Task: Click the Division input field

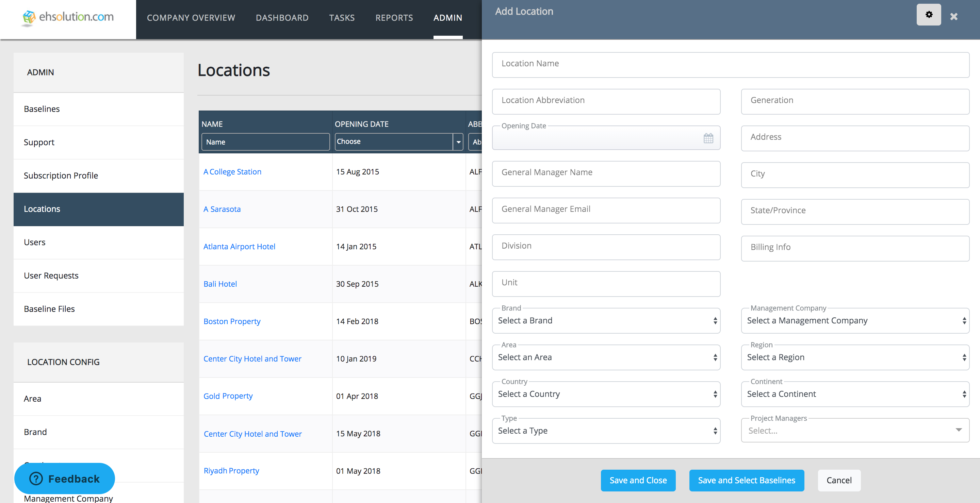Action: [606, 247]
